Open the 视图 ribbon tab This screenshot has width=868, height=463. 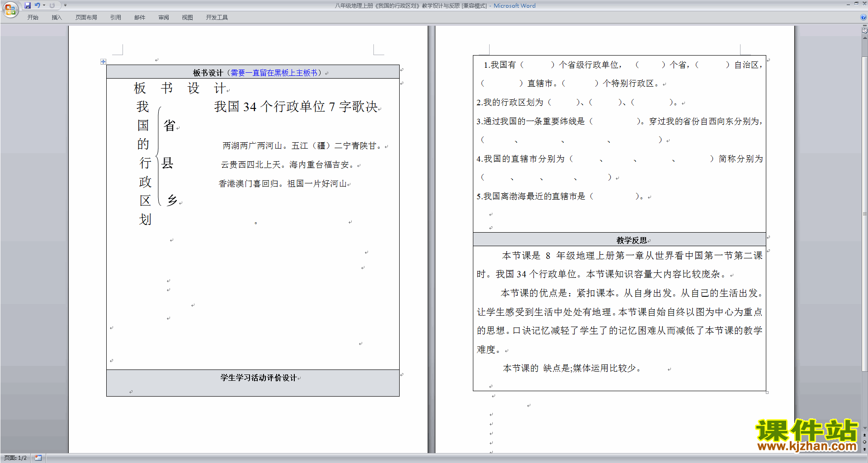tap(187, 18)
